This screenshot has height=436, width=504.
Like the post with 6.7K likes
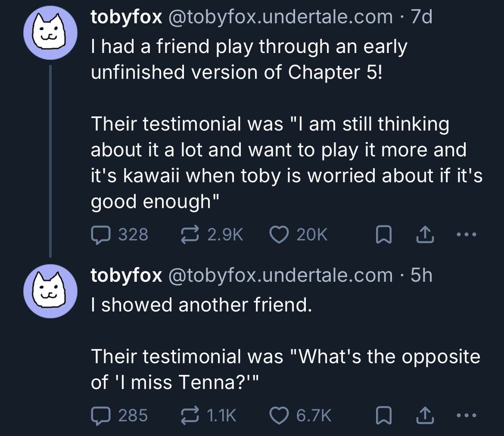tap(279, 415)
